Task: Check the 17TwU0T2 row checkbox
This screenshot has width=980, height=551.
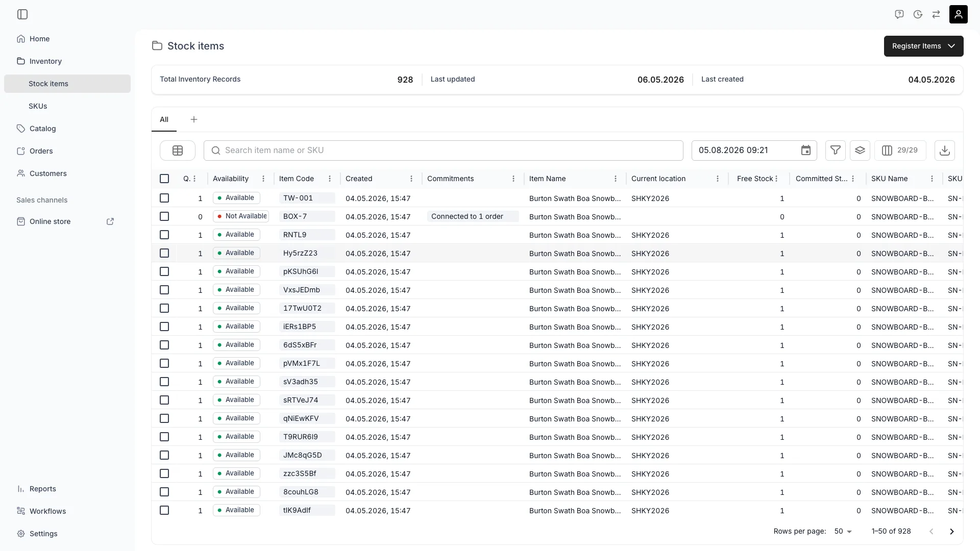Action: (164, 308)
